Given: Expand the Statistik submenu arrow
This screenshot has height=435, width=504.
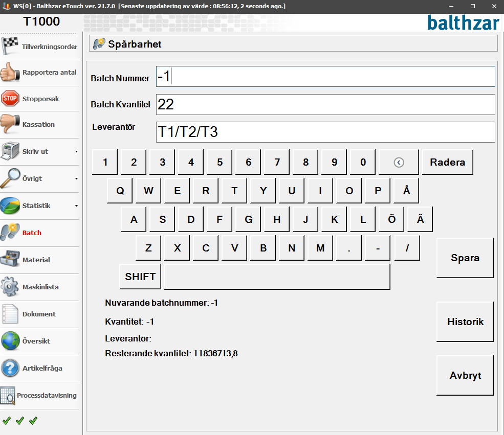Looking at the screenshot, I should [76, 206].
